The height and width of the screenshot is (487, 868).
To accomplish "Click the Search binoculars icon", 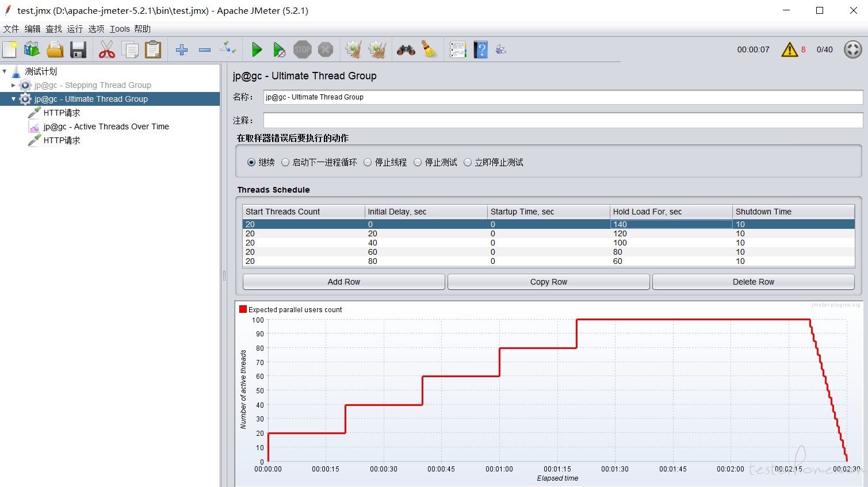I will [406, 50].
